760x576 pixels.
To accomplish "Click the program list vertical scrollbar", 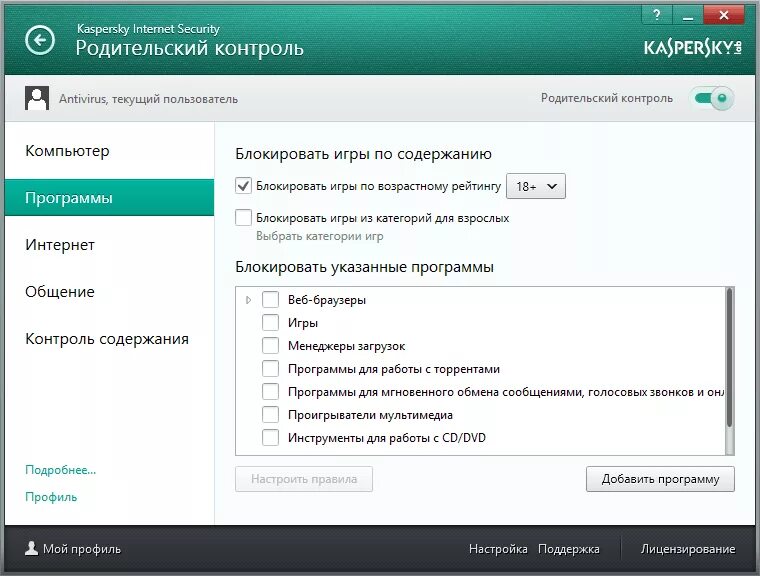I will (x=729, y=358).
